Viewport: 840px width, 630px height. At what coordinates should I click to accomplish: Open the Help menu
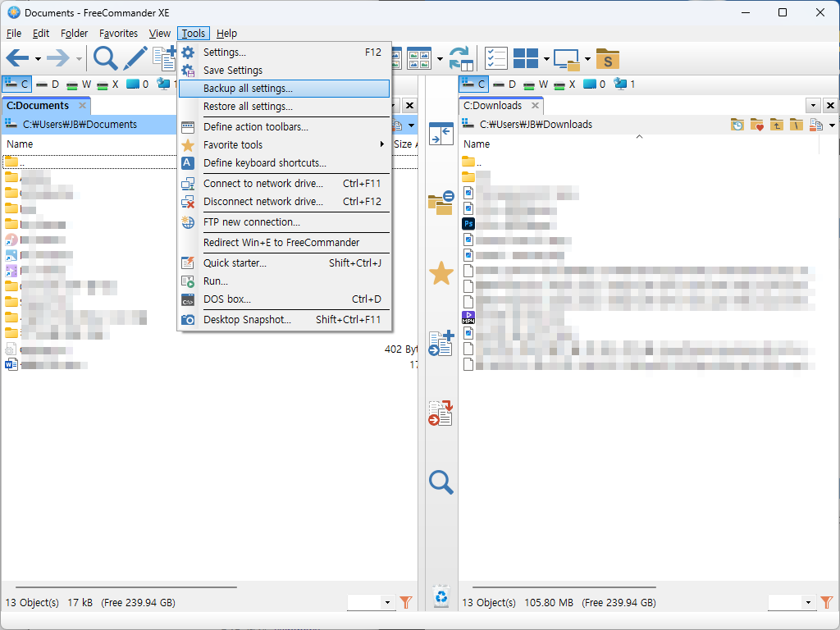pos(226,33)
